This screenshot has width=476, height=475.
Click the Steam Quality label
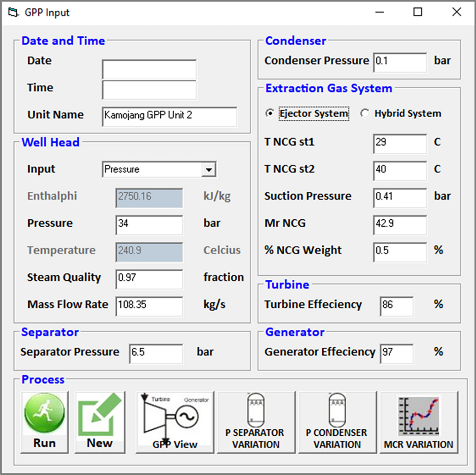(x=64, y=278)
